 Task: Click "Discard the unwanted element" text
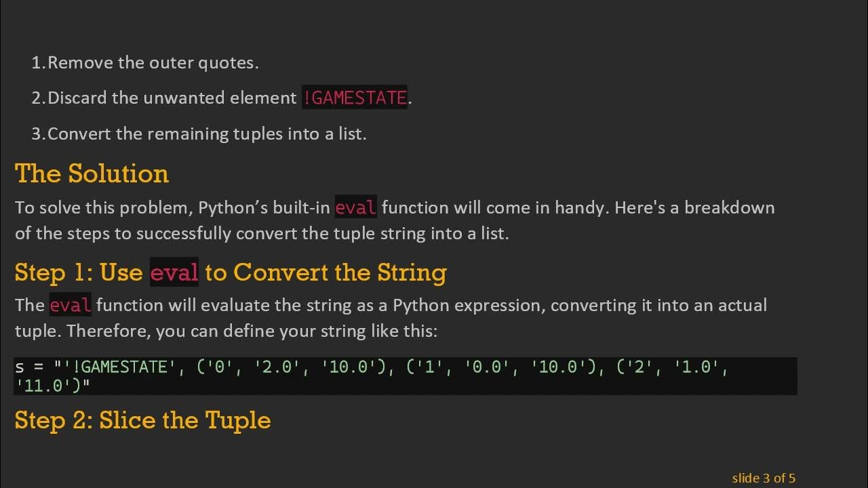172,98
